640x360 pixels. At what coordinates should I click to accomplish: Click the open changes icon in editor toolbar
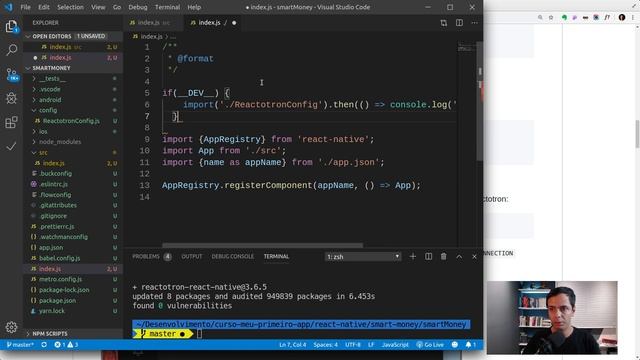443,23
